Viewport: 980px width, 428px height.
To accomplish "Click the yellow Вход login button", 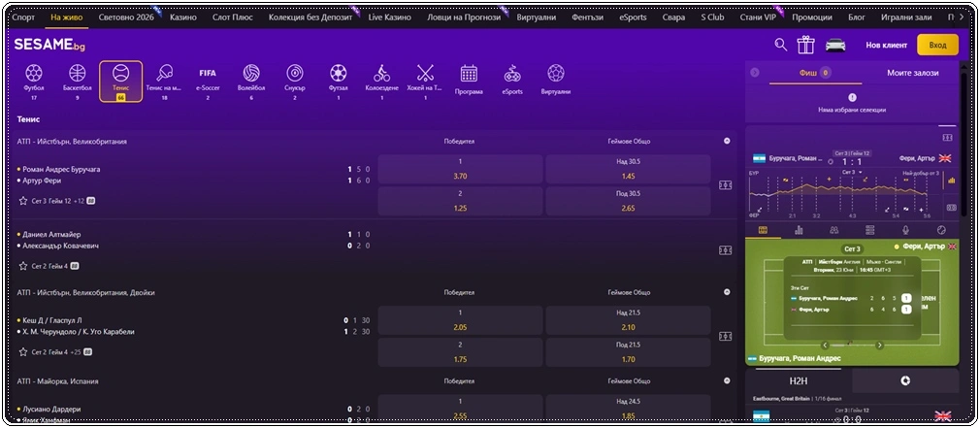I will (937, 45).
